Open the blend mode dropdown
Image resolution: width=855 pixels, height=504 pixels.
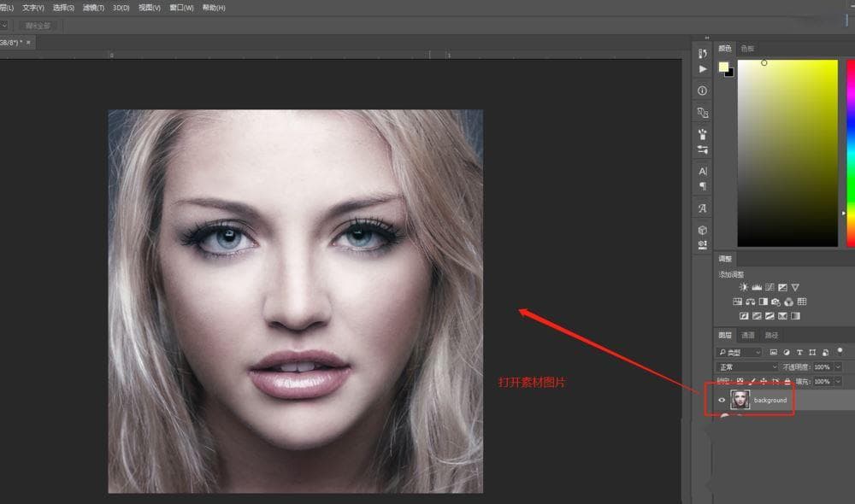pos(746,367)
